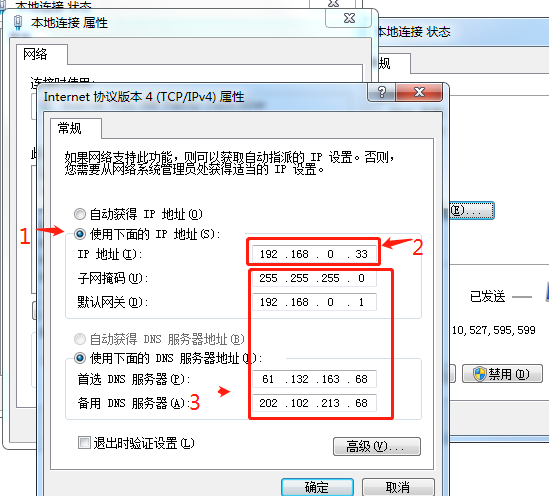Click the help question mark button
Viewport: 549px width, 496px height.
(x=382, y=92)
